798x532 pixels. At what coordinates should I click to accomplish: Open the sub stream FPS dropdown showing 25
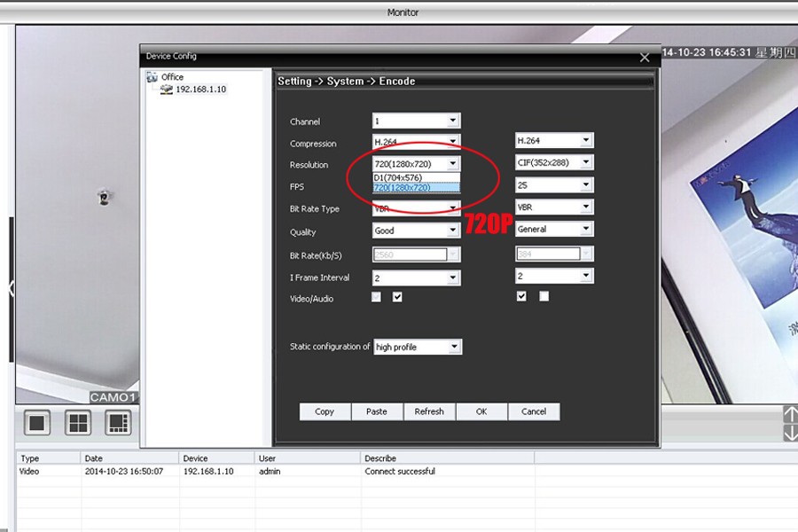[x=585, y=185]
